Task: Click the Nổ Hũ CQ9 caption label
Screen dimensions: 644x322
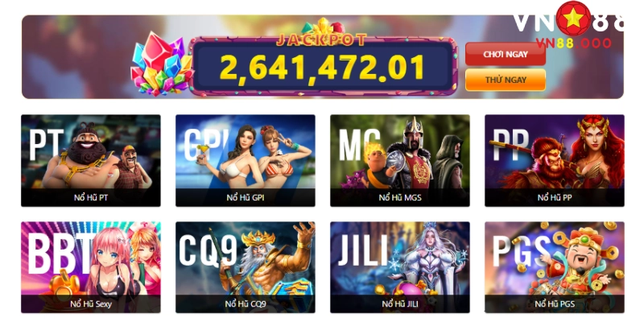Action: click(x=246, y=304)
